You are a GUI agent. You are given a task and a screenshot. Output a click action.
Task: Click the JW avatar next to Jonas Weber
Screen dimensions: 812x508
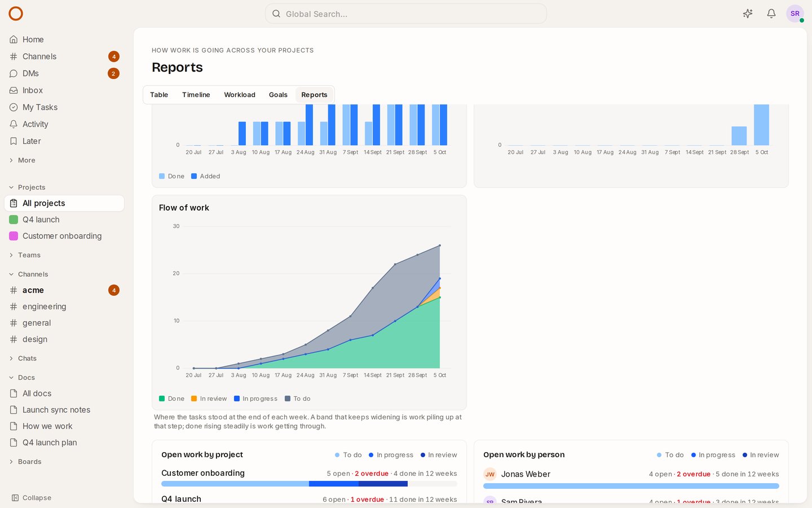[490, 474]
